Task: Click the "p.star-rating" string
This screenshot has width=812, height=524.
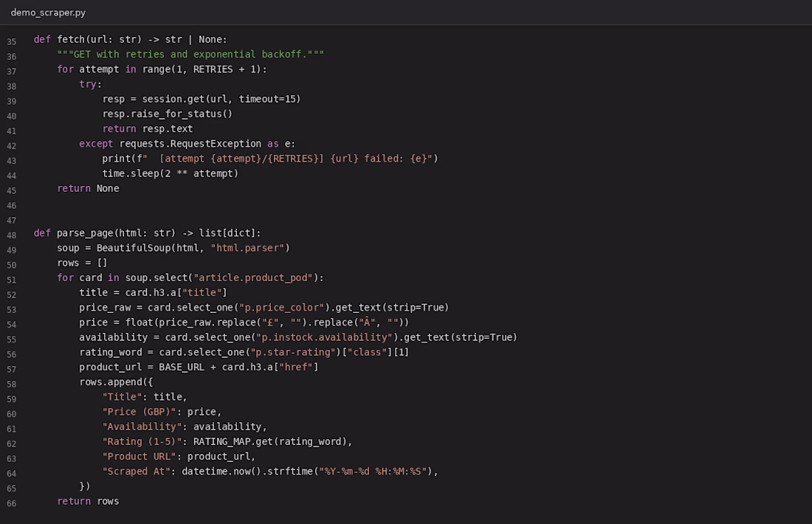Action: (x=293, y=353)
